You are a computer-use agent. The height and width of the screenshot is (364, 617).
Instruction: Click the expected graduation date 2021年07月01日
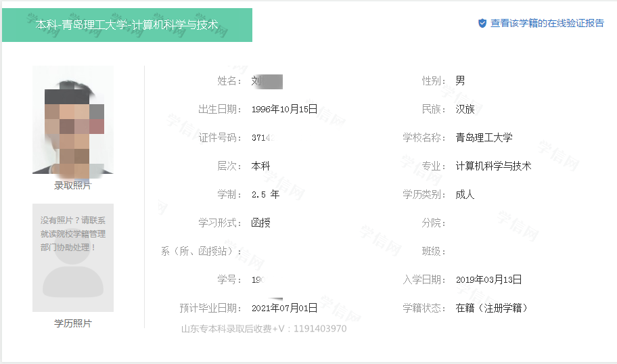pyautogui.click(x=285, y=308)
